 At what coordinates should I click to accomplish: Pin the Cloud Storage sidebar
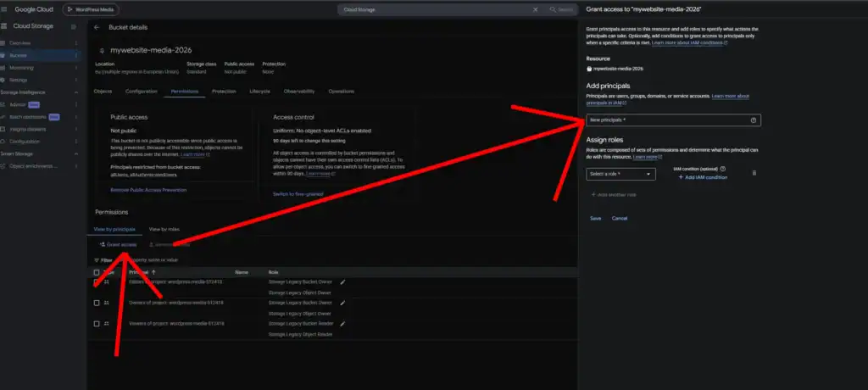[x=74, y=26]
